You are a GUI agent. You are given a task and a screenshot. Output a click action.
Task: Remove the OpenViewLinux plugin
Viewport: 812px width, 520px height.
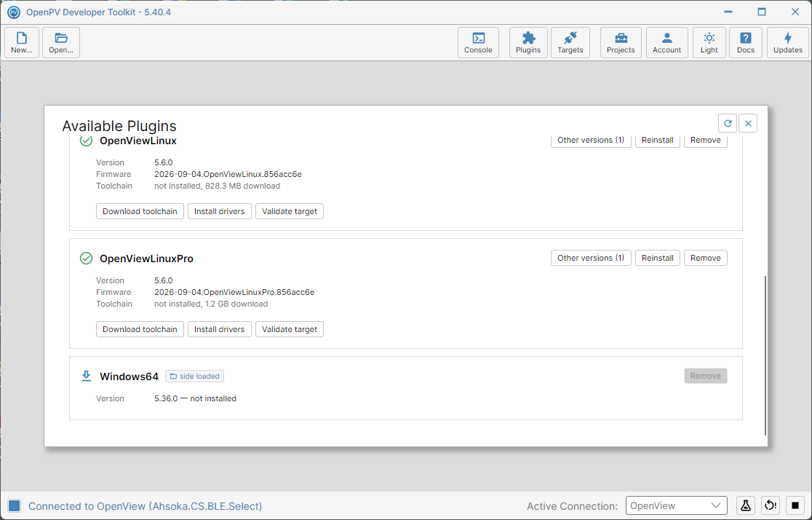(x=705, y=141)
